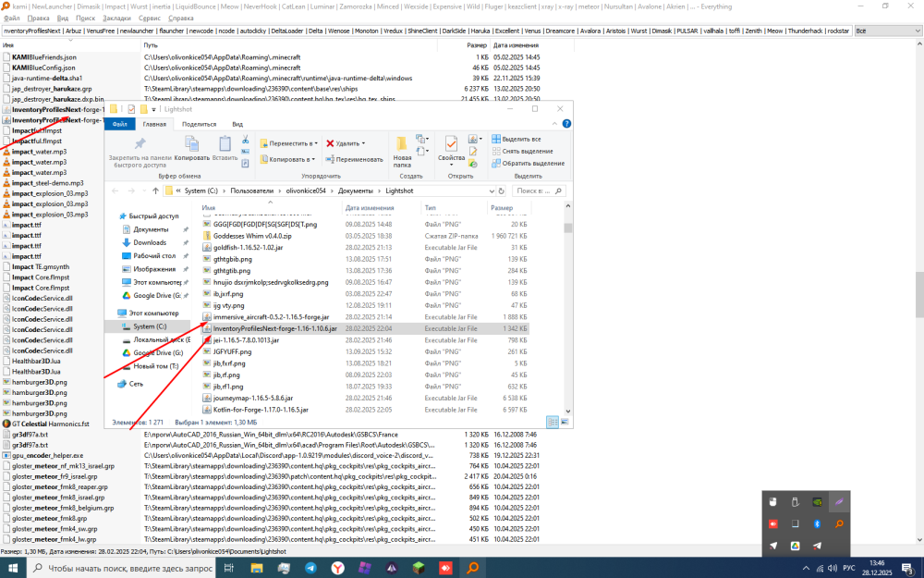Click Снять выделение in ribbon
This screenshot has width=924, height=578.
point(522,151)
